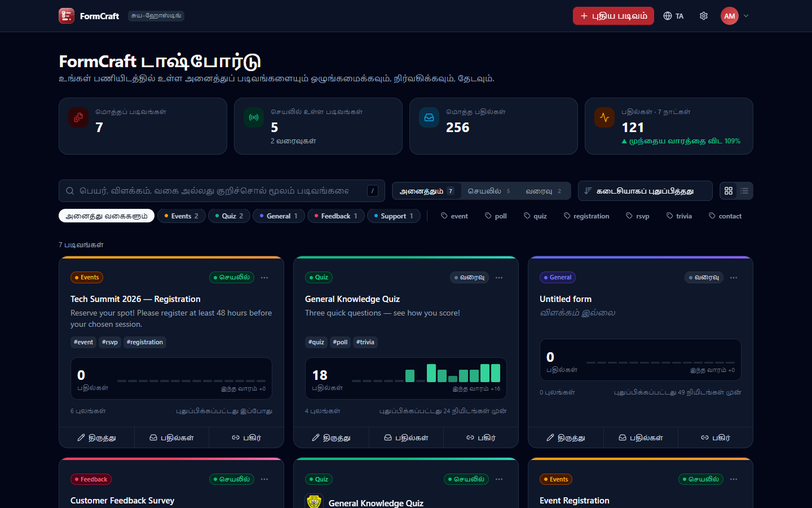Open more options for Untitled form card
This screenshot has width=812, height=508.
(x=734, y=278)
